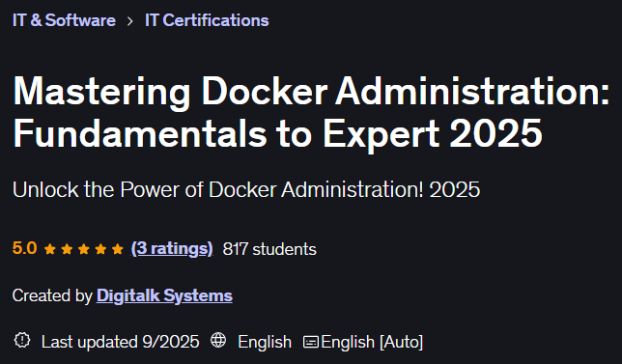Click the globe language icon

point(218,340)
